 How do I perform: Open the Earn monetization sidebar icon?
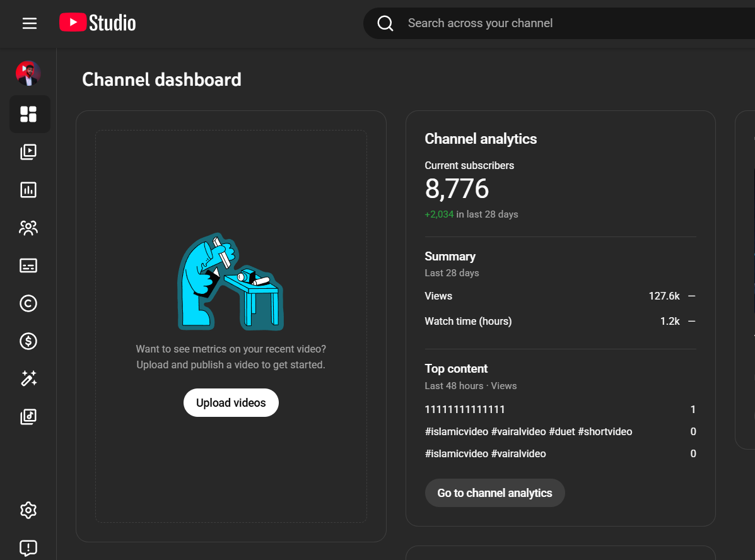tap(28, 341)
